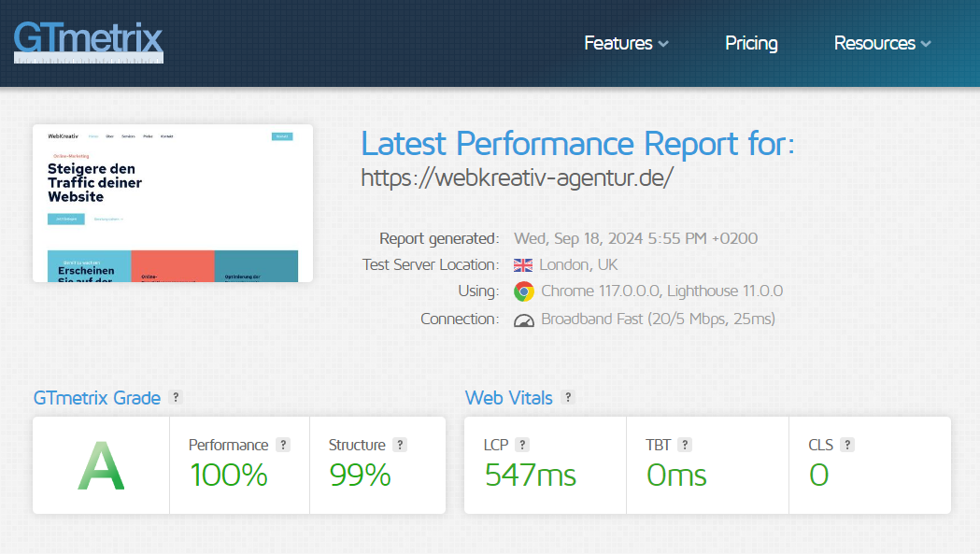
Task: Click Chrome 117.0.0.0, Lighthouse 11.0.0 text
Action: pyautogui.click(x=661, y=291)
